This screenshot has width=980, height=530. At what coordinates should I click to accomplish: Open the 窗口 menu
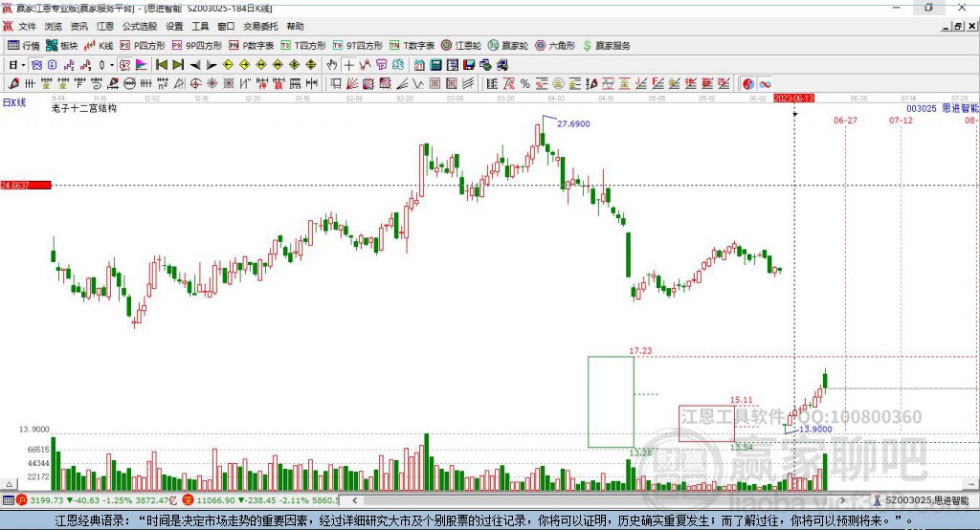coord(226,26)
